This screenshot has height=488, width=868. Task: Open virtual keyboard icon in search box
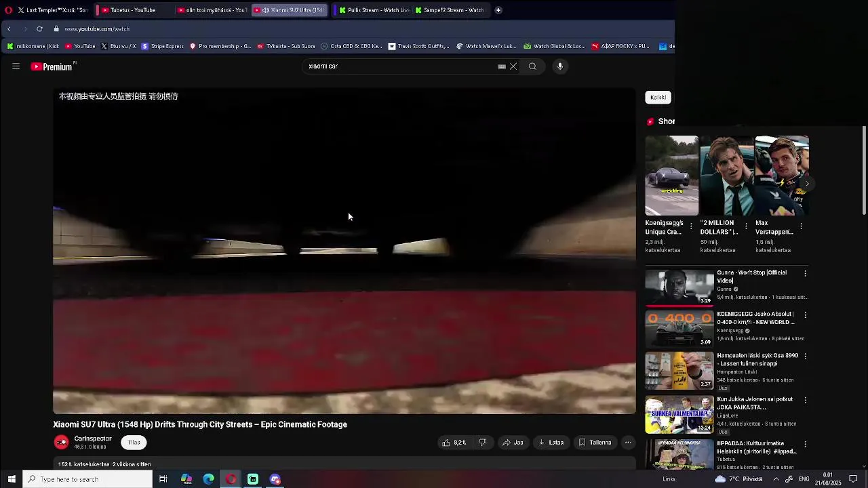[x=502, y=66]
